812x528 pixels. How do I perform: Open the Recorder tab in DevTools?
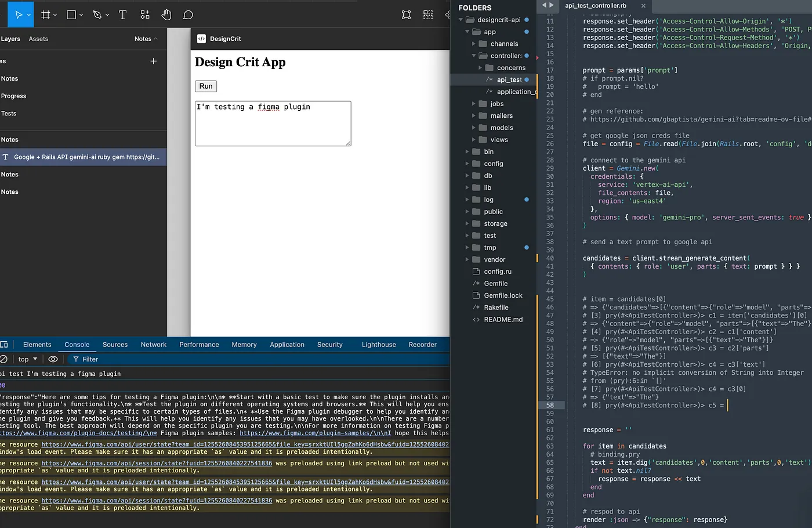pyautogui.click(x=422, y=345)
